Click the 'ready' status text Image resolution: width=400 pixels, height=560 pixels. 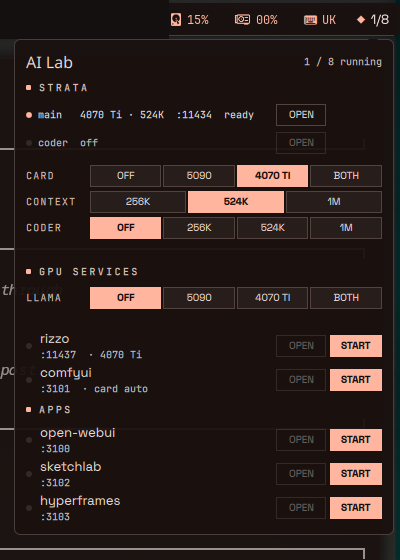click(x=239, y=115)
